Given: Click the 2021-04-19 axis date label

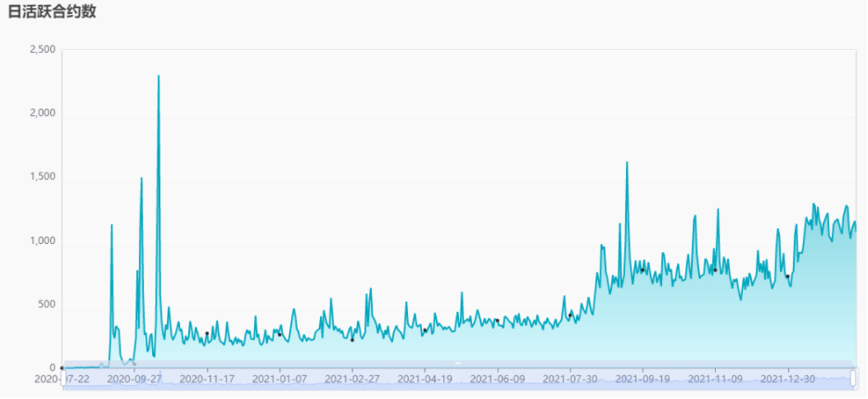Looking at the screenshot, I should (x=425, y=379).
